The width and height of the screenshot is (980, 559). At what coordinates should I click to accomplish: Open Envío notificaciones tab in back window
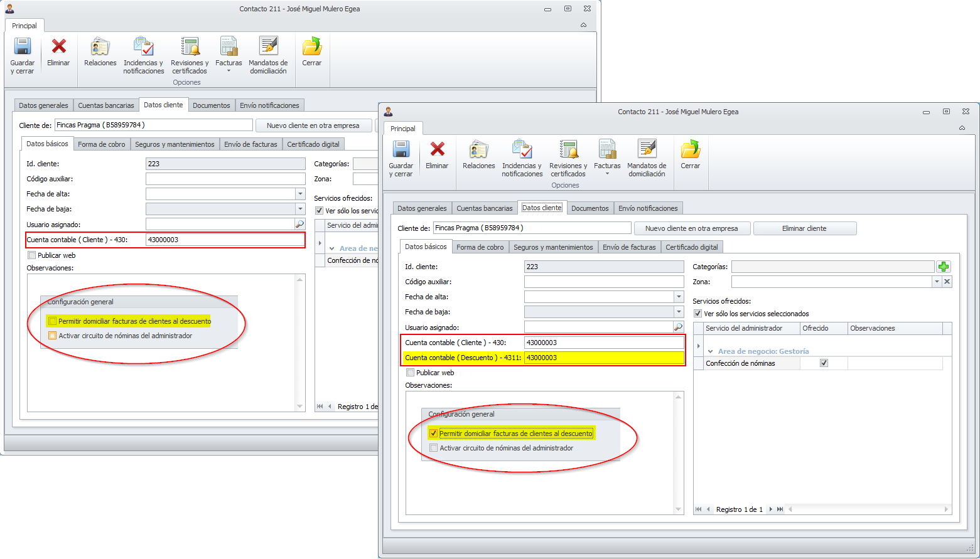coord(269,105)
